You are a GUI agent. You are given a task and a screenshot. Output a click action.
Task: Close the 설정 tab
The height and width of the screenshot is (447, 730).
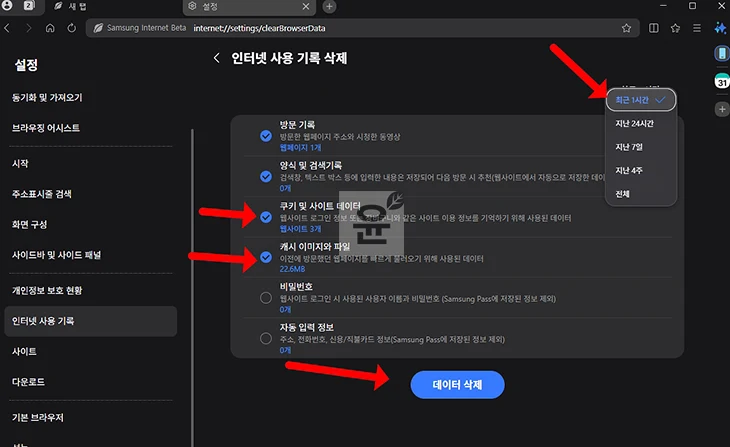[305, 7]
